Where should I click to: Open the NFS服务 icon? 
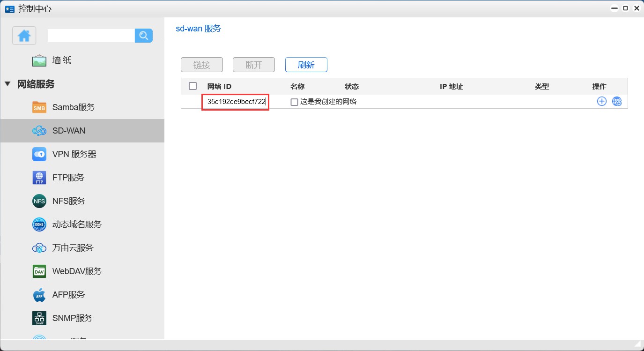tap(39, 201)
